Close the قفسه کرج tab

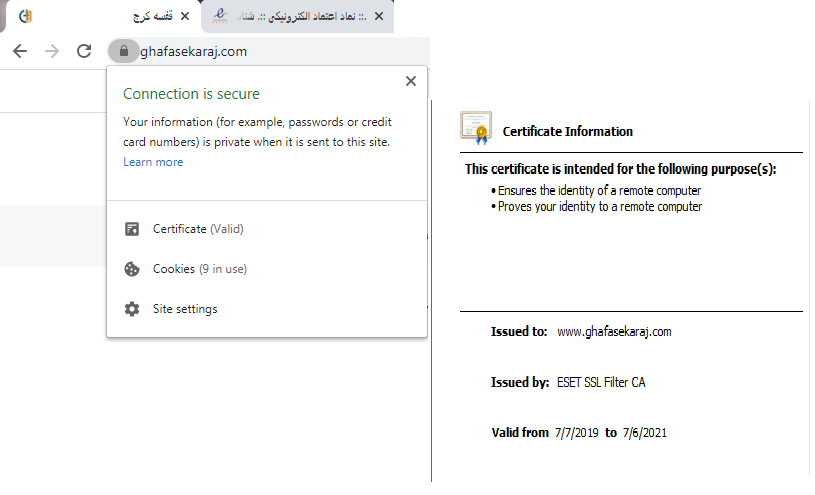coord(184,17)
